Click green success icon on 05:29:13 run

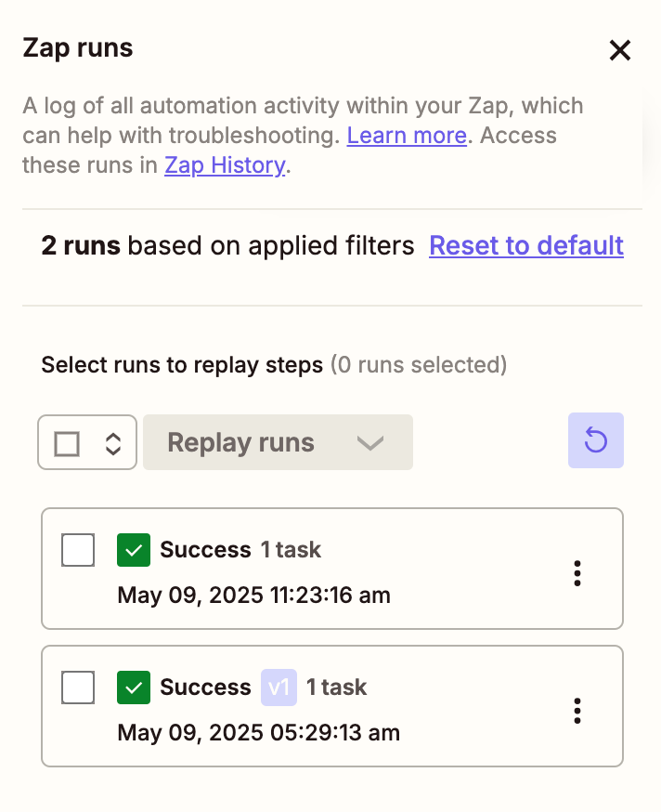coord(134,688)
